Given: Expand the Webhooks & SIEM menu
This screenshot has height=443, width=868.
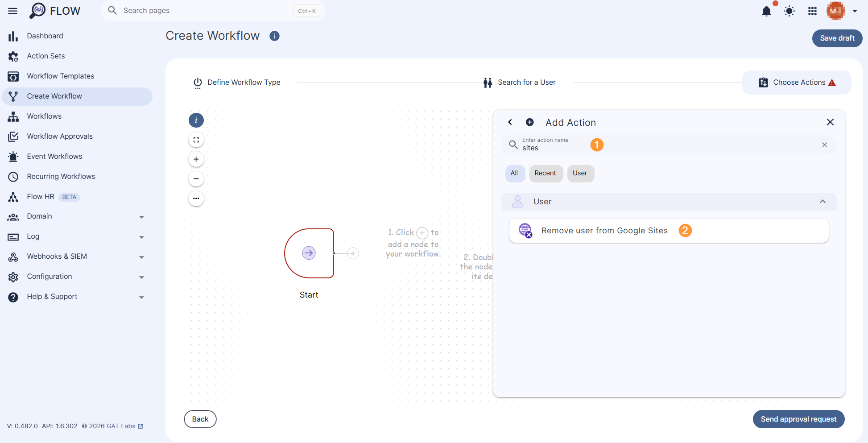Looking at the screenshot, I should (x=141, y=257).
